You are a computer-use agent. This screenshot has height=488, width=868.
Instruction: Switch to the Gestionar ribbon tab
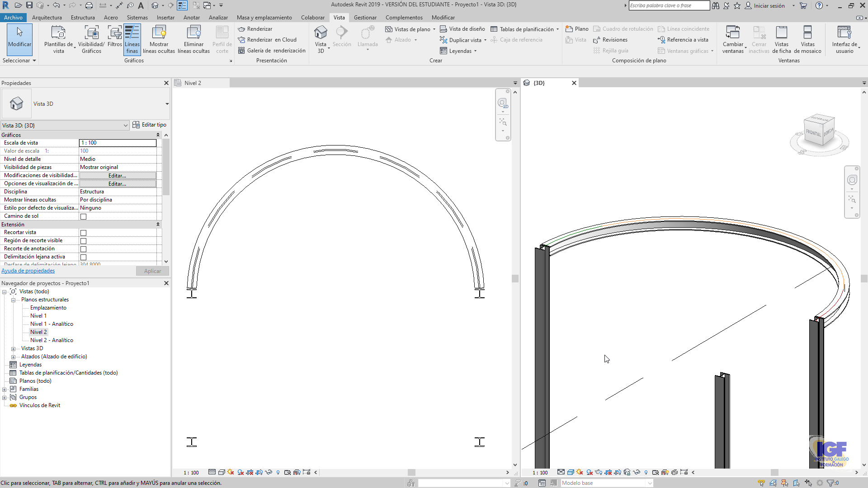pyautogui.click(x=365, y=18)
